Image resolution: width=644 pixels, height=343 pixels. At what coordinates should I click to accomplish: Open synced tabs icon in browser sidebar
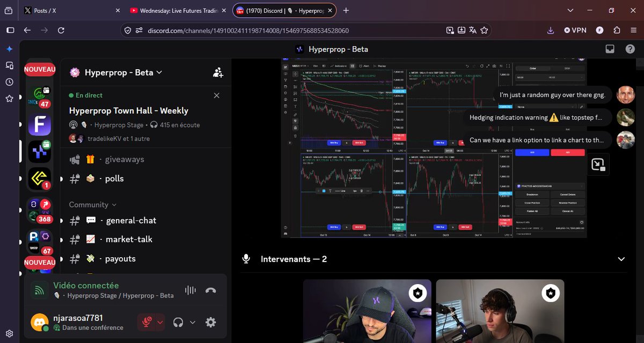(9, 65)
